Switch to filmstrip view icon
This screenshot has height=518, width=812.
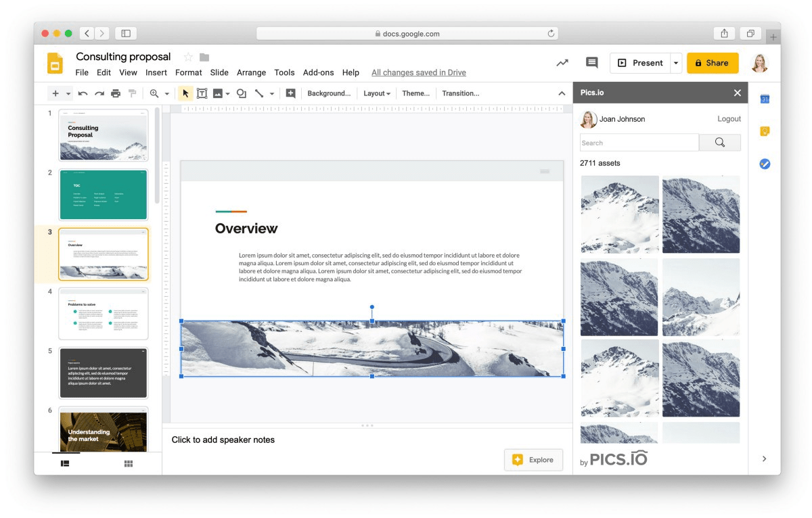[x=65, y=463]
